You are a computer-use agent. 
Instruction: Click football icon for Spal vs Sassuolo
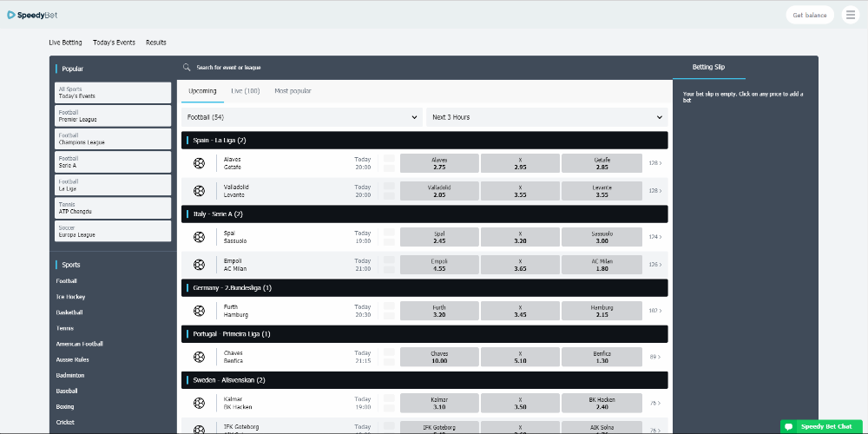(199, 237)
